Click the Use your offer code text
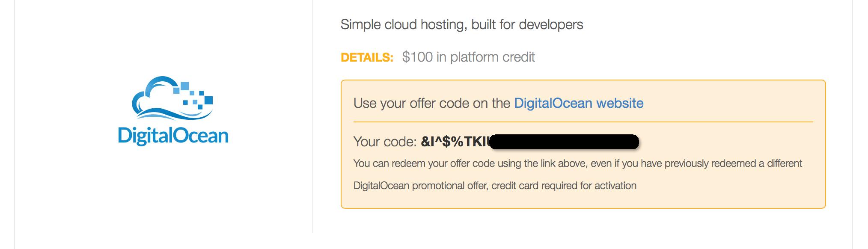This screenshot has width=868, height=249. [x=432, y=103]
